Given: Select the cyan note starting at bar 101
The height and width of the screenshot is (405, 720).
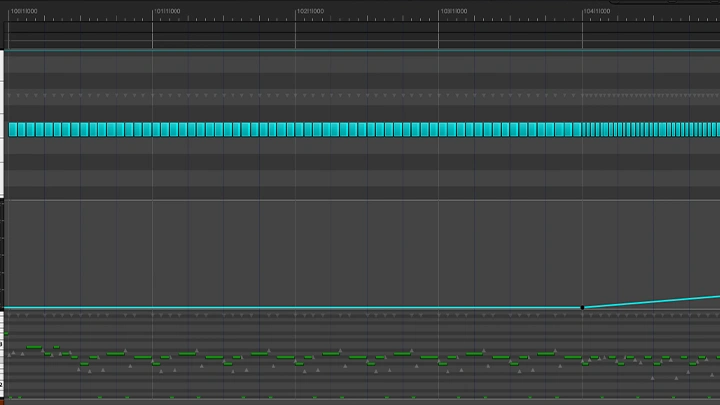Looking at the screenshot, I should coord(156,129).
